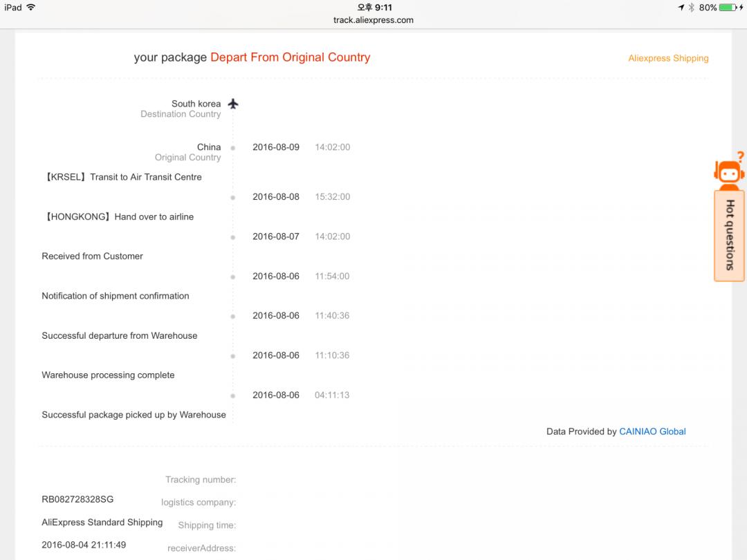747x560 pixels.
Task: Tap the Wi-Fi icon in status bar
Action: [31, 8]
